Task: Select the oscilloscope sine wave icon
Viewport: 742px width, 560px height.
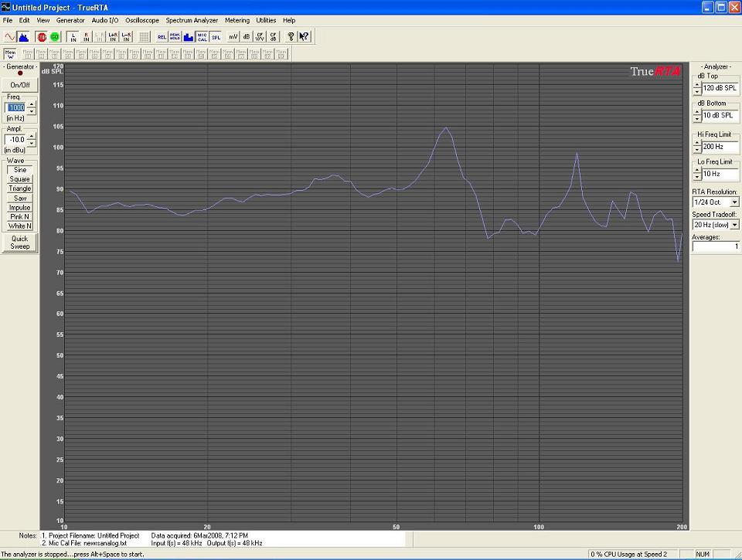Action: coord(10,36)
